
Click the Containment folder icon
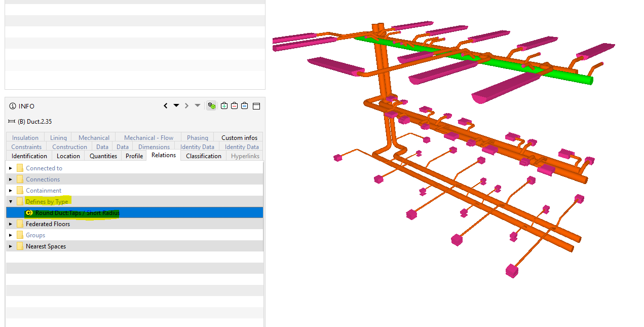[20, 191]
